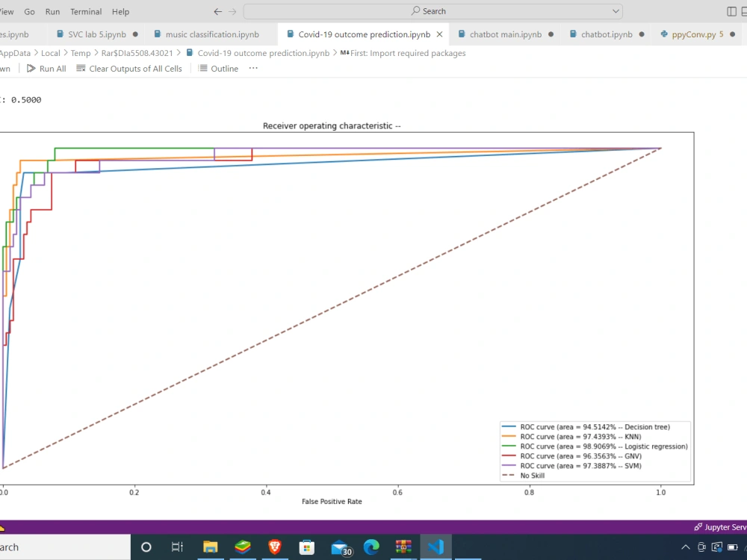
Task: Click unsaved dot on SVC lab 5.ipynb tab
Action: (135, 34)
